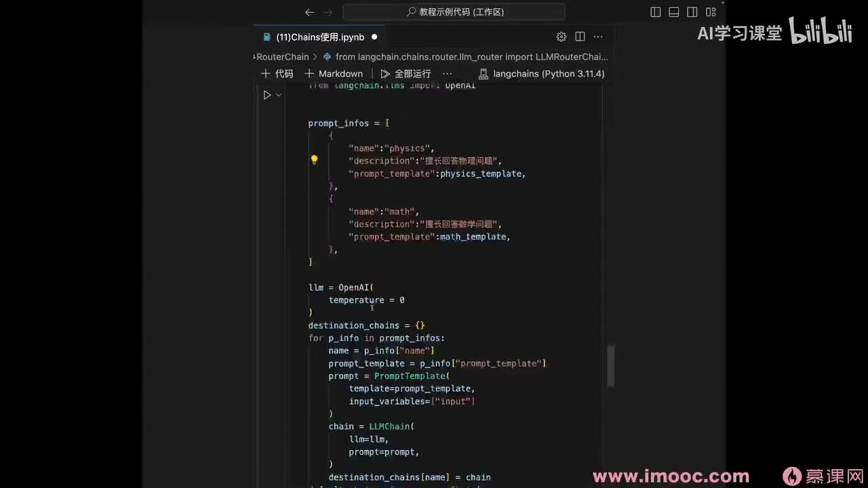Click the text prompt_infos in its assignment
The image size is (868, 488).
(x=338, y=123)
